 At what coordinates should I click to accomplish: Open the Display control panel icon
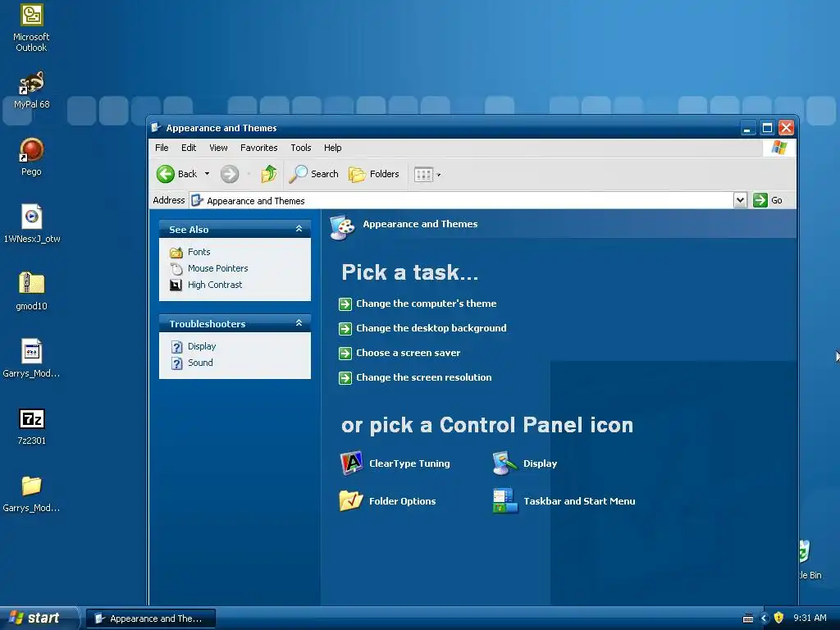click(504, 463)
